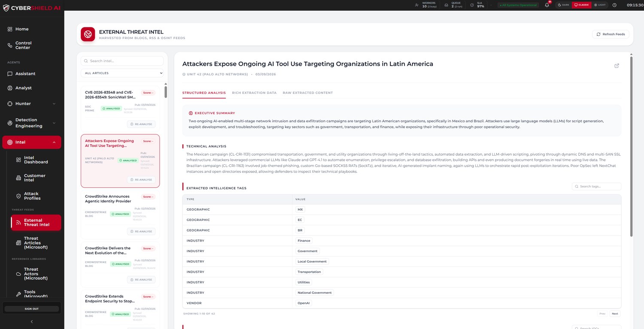This screenshot has height=329, width=644.
Task: Open the notifications bell
Action: [x=547, y=5]
